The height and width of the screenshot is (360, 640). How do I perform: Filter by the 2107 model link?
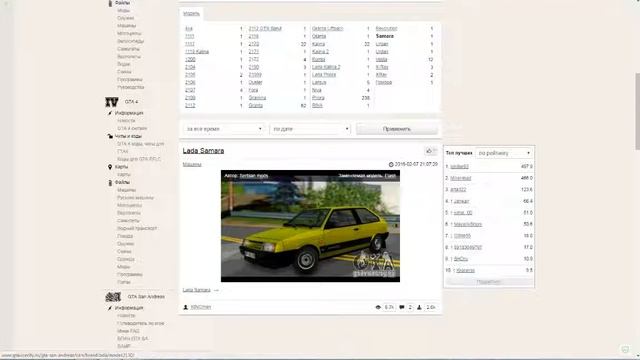(x=190, y=90)
